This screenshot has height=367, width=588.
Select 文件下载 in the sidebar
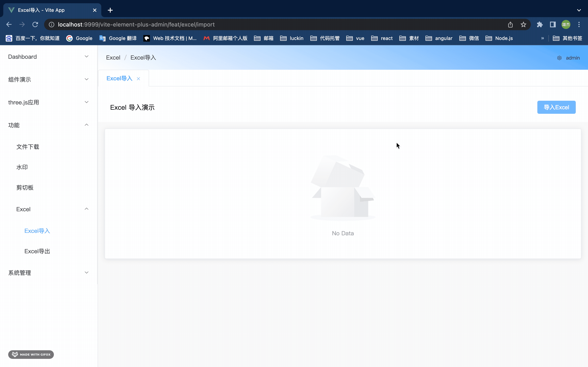click(28, 147)
